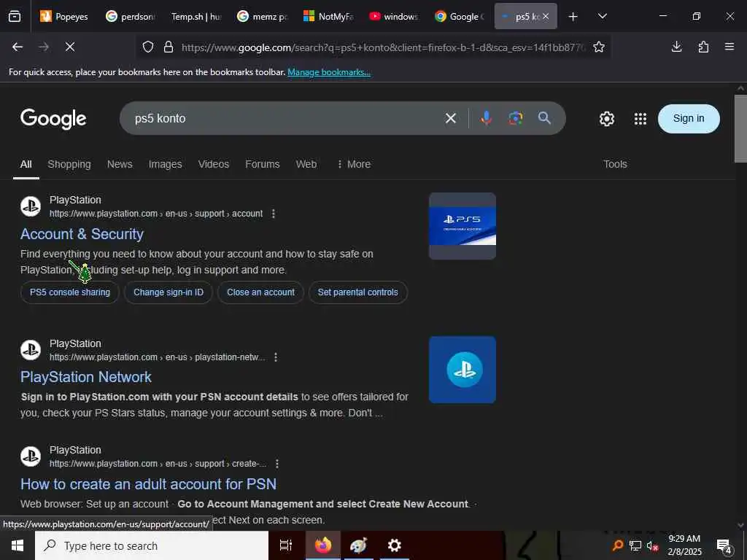Open Change sign-in ID sitelink
Image resolution: width=747 pixels, height=560 pixels.
tap(169, 292)
